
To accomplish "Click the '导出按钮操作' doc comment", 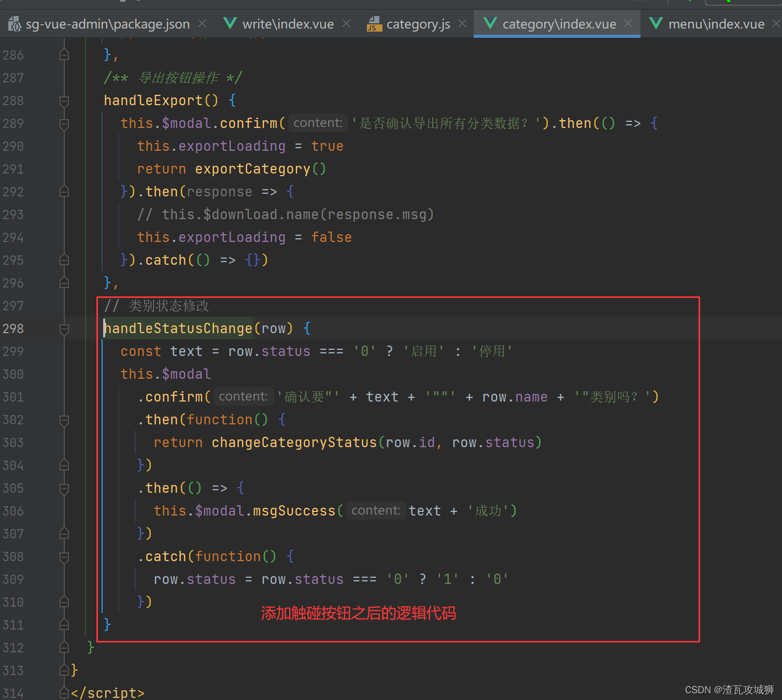I will pyautogui.click(x=173, y=78).
